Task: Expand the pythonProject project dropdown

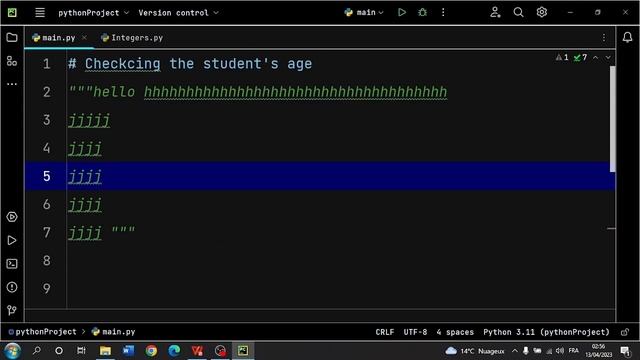Action: [x=93, y=13]
